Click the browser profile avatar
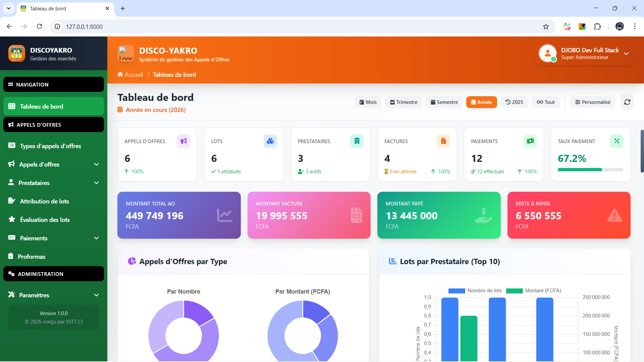The image size is (644, 362). tap(620, 26)
